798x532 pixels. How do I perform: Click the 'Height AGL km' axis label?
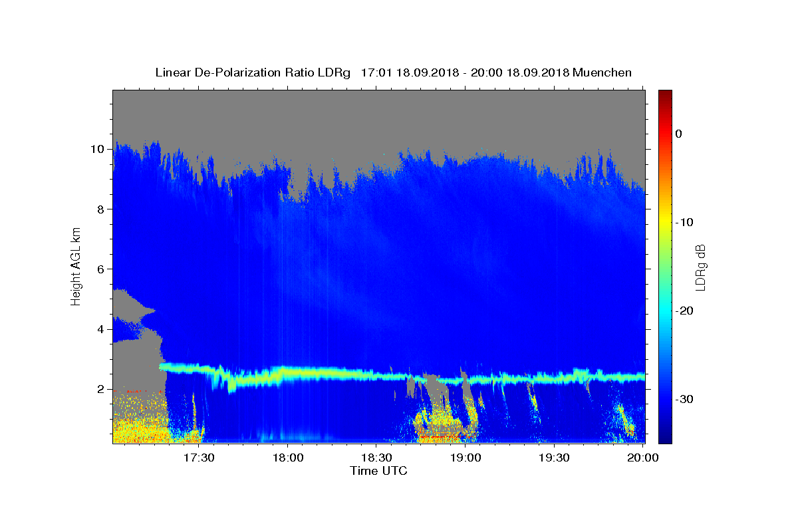(76, 266)
